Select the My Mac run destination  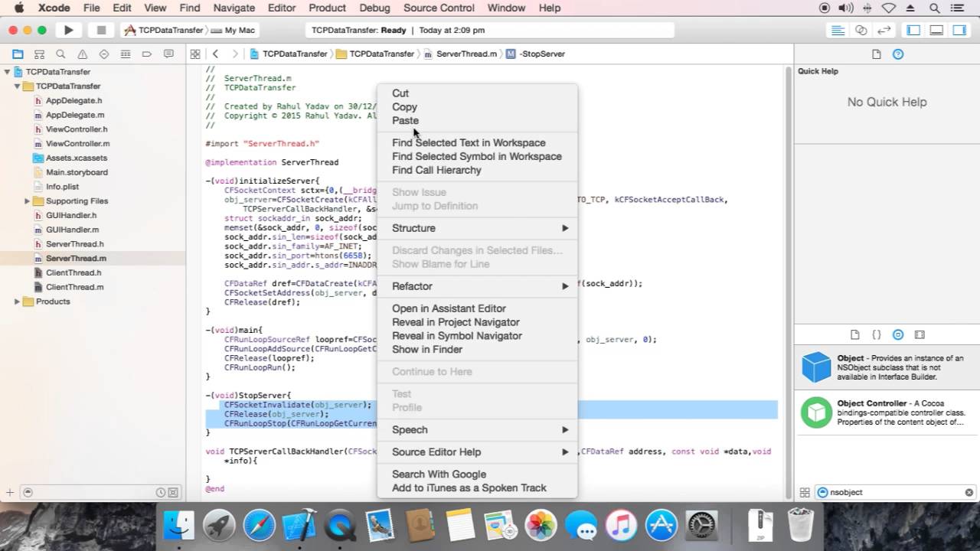(234, 30)
